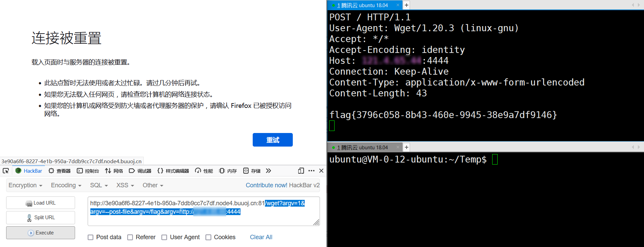Enable the Cookies checkbox
644x247 pixels.
(x=209, y=237)
